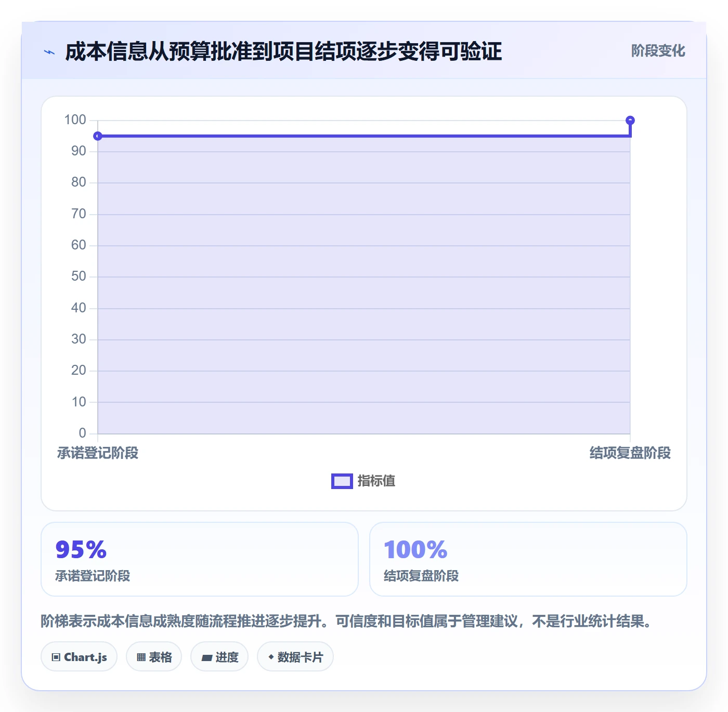Click the y-axis label 50
Viewport: 728px width, 712px height.
tap(79, 276)
